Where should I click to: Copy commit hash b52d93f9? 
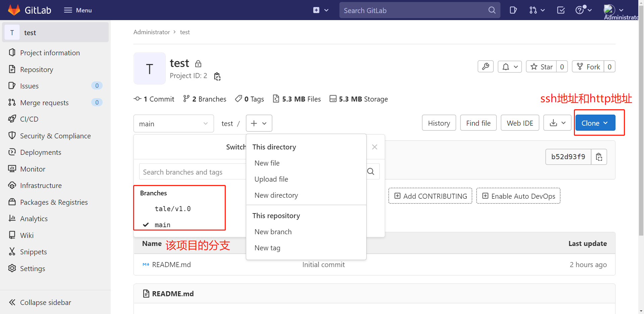point(599,156)
